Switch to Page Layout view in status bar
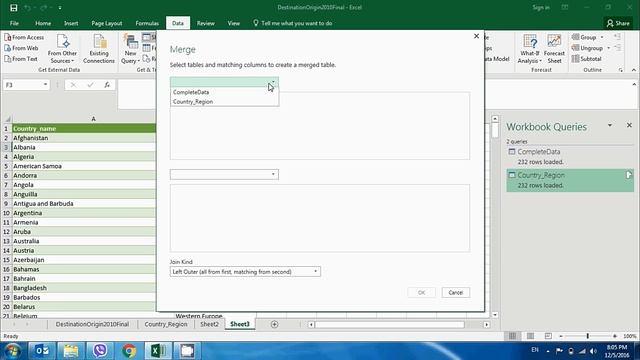This screenshot has width=640, height=360. click(x=530, y=336)
